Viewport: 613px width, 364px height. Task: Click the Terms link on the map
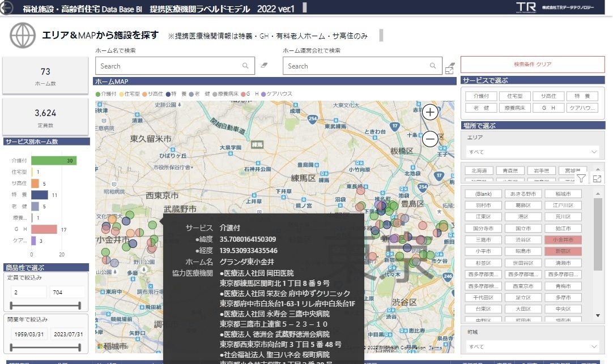436,348
